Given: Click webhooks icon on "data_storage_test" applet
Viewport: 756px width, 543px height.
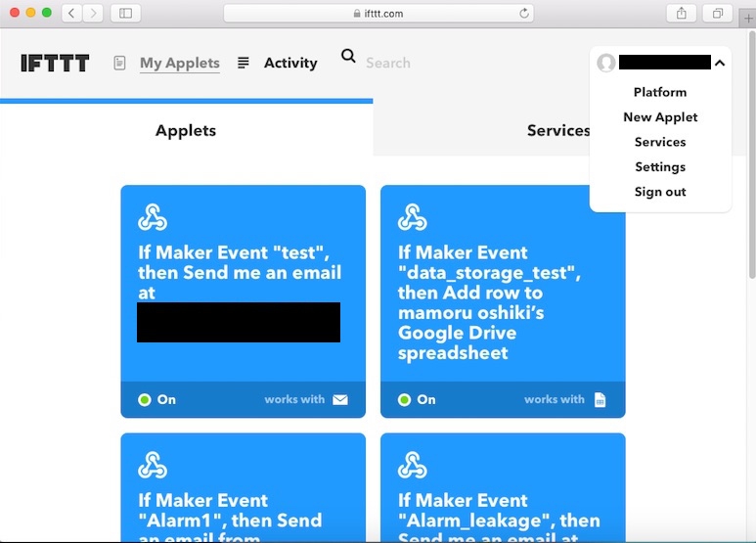Looking at the screenshot, I should point(413,217).
